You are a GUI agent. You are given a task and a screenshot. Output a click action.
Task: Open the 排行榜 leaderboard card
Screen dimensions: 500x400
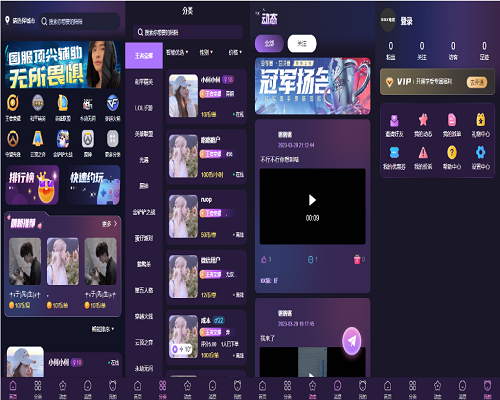[32, 185]
